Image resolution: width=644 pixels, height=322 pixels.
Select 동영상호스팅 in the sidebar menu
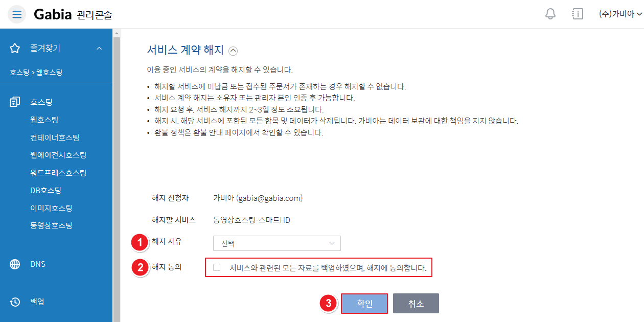tap(51, 225)
